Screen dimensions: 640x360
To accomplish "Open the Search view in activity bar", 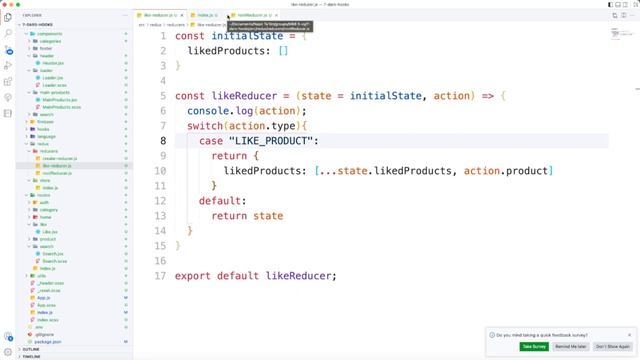I will point(8,33).
